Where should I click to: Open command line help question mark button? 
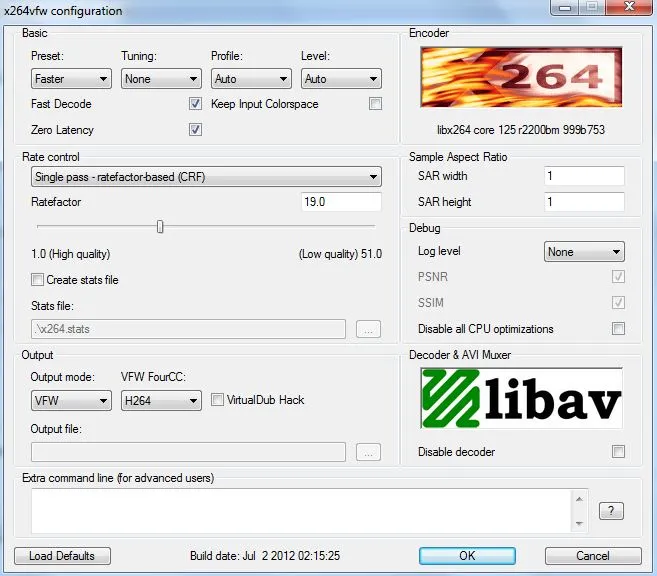(x=611, y=511)
